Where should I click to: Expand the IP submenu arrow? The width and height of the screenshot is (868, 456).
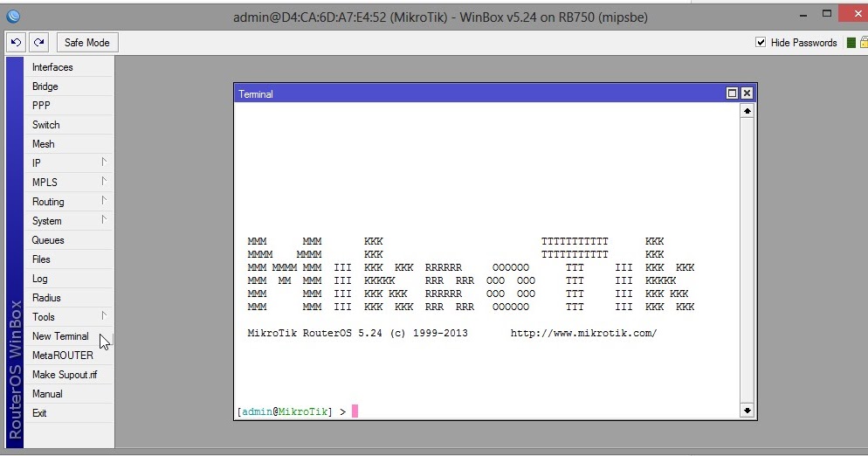tap(104, 162)
